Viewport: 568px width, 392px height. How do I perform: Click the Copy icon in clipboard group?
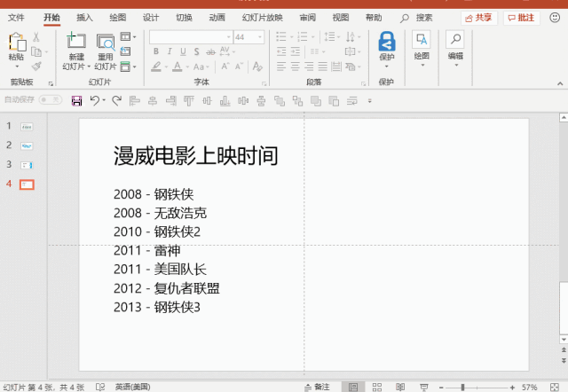[36, 51]
